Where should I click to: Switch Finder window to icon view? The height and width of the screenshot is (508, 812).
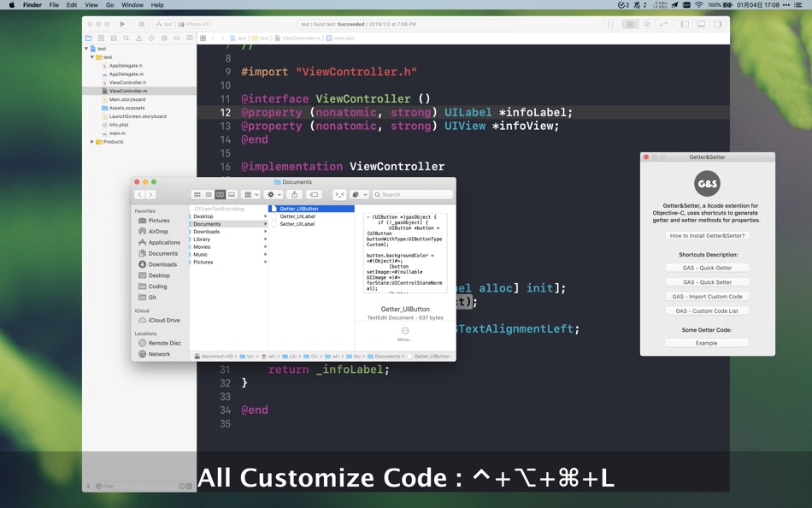click(x=197, y=194)
